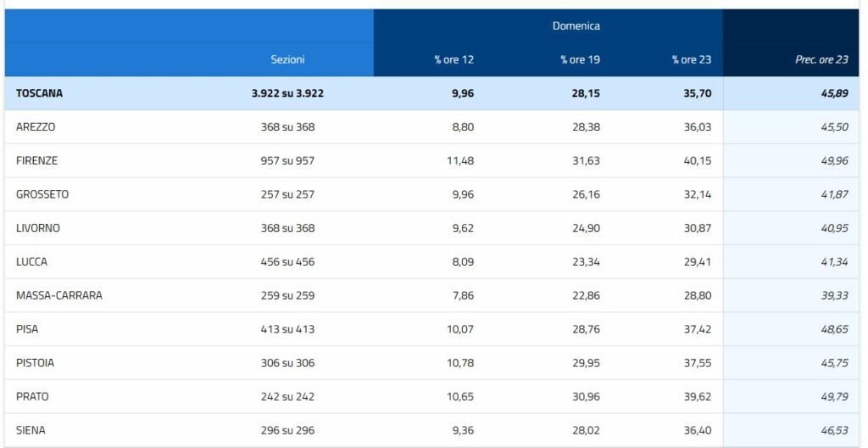Click the Sezioni column header
The height and width of the screenshot is (448, 868).
pos(287,59)
